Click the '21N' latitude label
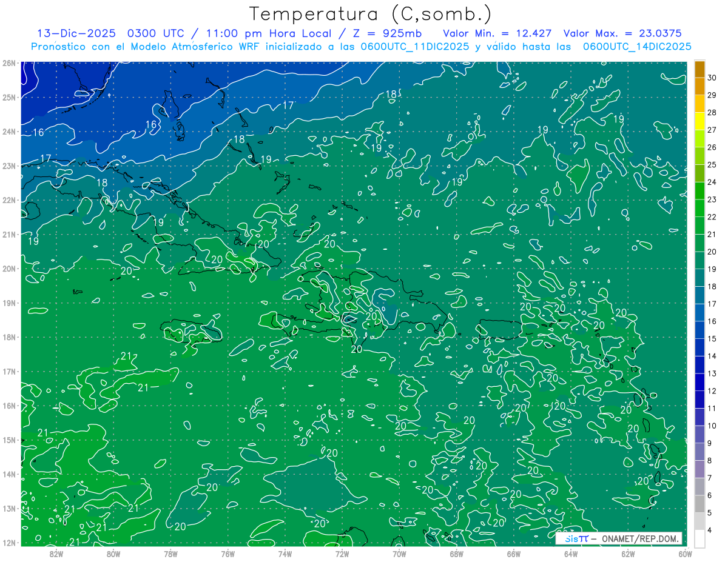This screenshot has height=562, width=728. pyautogui.click(x=8, y=235)
